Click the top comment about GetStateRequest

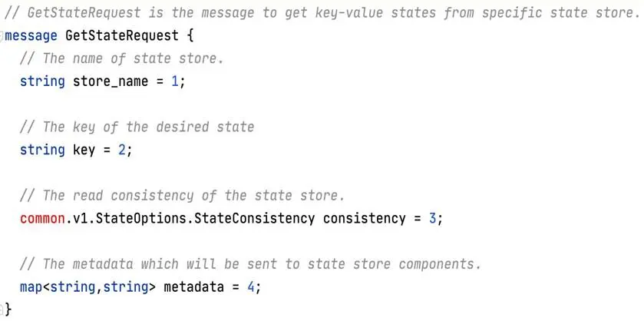point(321,13)
